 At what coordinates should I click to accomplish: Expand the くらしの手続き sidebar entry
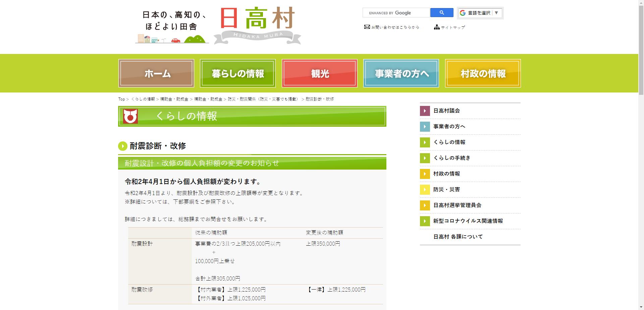[x=451, y=158]
